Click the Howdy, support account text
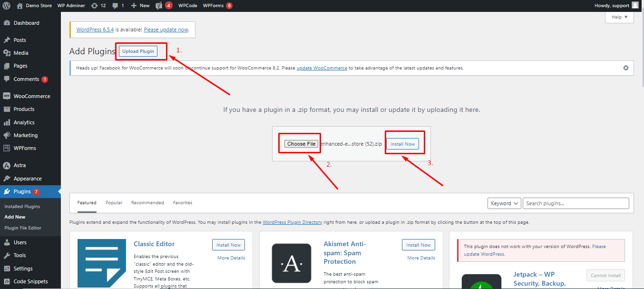This screenshot has width=644, height=289. 611,6
